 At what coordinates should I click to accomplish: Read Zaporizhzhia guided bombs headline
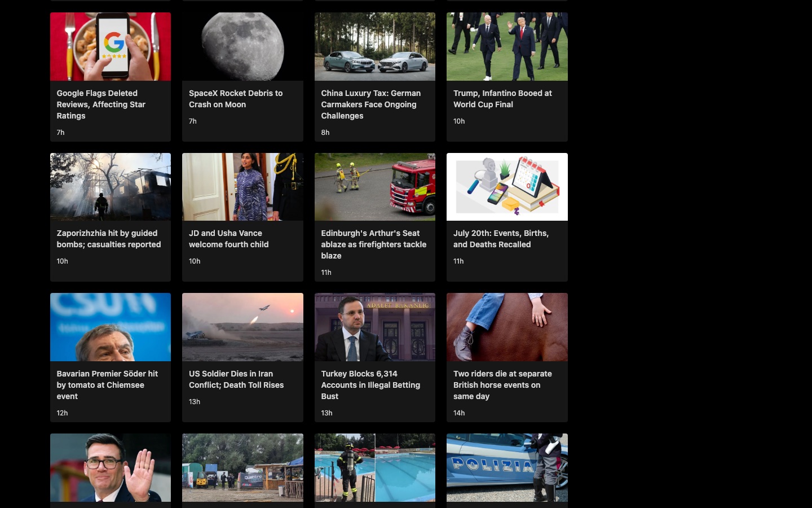109,239
